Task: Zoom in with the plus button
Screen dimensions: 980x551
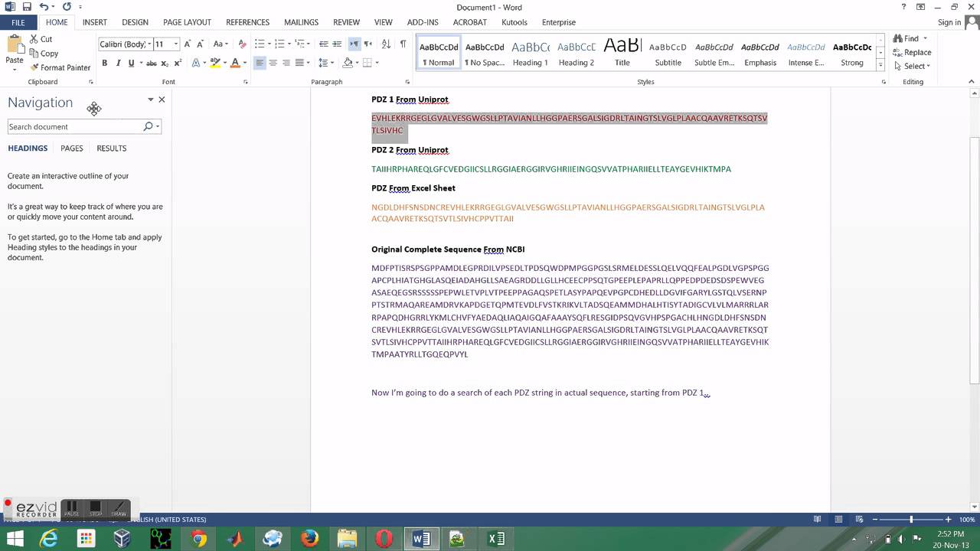Action: (x=948, y=520)
